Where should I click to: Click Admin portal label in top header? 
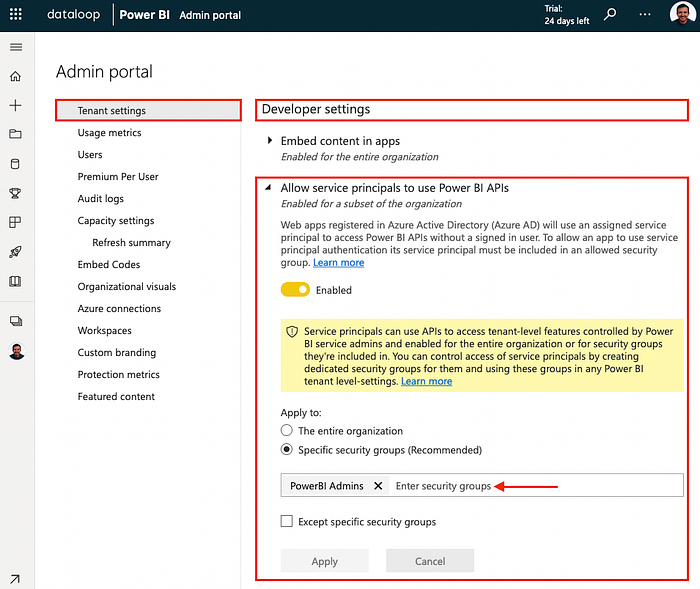click(x=210, y=15)
